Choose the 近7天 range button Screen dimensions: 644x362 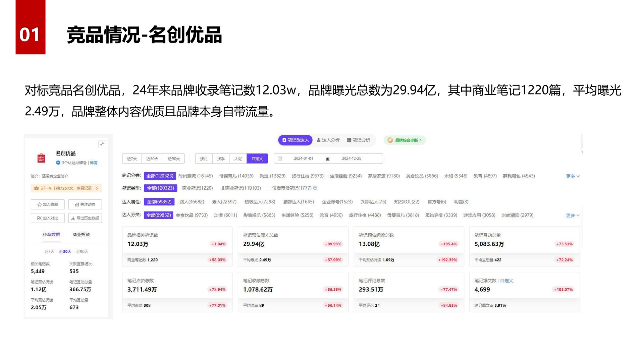[132, 159]
